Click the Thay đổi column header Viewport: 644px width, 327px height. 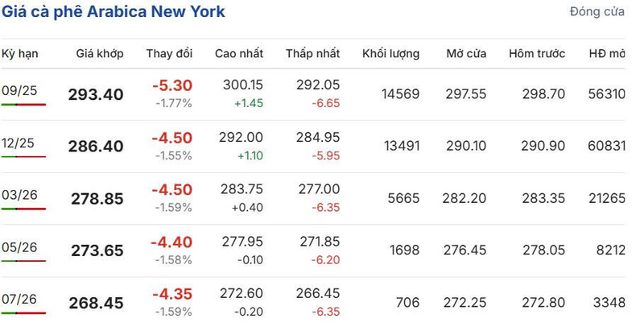click(x=169, y=54)
